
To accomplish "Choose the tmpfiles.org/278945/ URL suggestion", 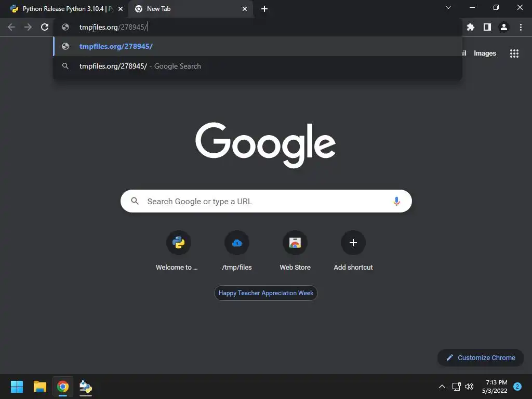I will [x=258, y=46].
